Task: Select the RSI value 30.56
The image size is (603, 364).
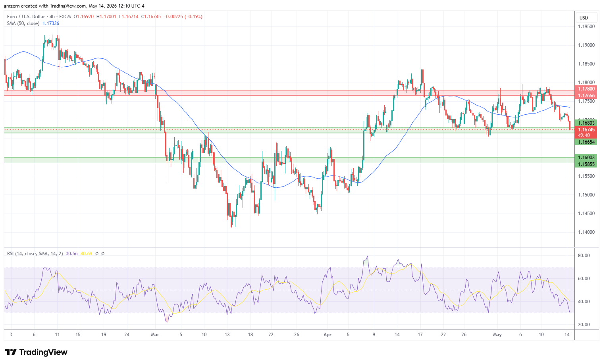Action: tap(72, 254)
